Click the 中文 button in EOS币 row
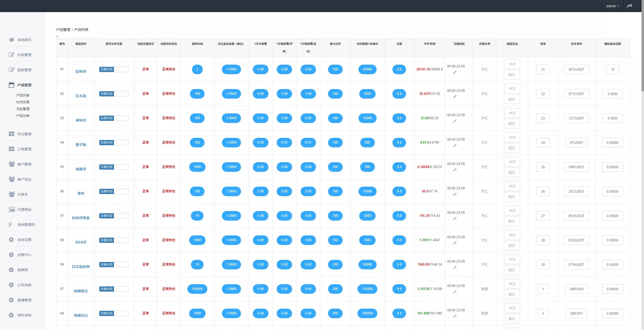Viewport: 644px width, 330px height. pos(512,235)
